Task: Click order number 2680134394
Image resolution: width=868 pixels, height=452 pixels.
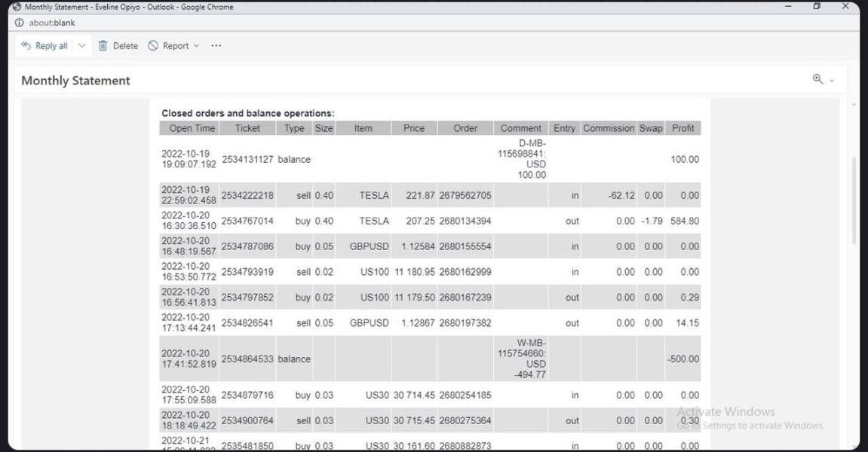Action: pos(465,221)
